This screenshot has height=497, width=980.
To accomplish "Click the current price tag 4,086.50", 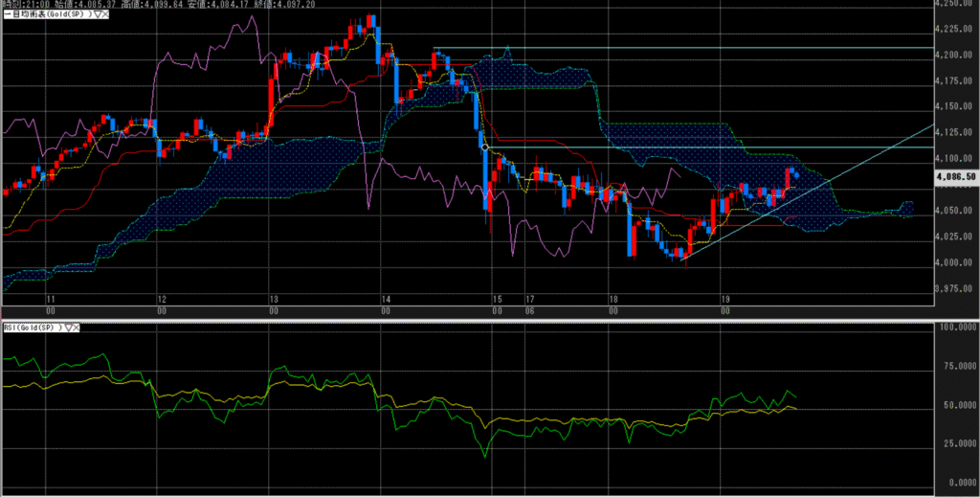I will (x=957, y=177).
